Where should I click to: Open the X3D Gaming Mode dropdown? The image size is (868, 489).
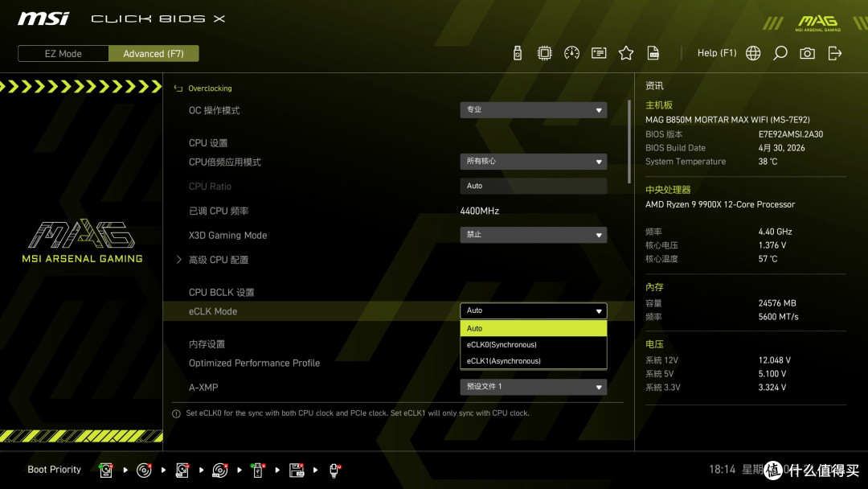point(533,235)
